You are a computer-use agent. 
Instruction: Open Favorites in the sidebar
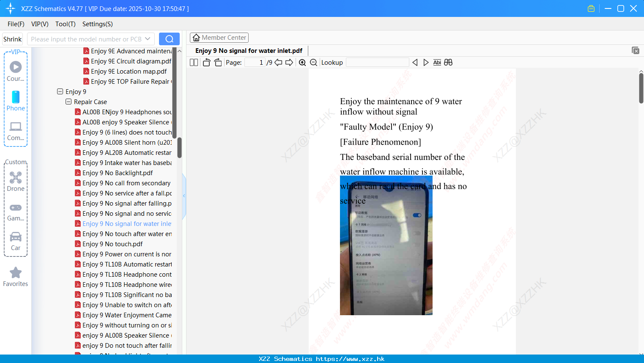pyautogui.click(x=16, y=277)
